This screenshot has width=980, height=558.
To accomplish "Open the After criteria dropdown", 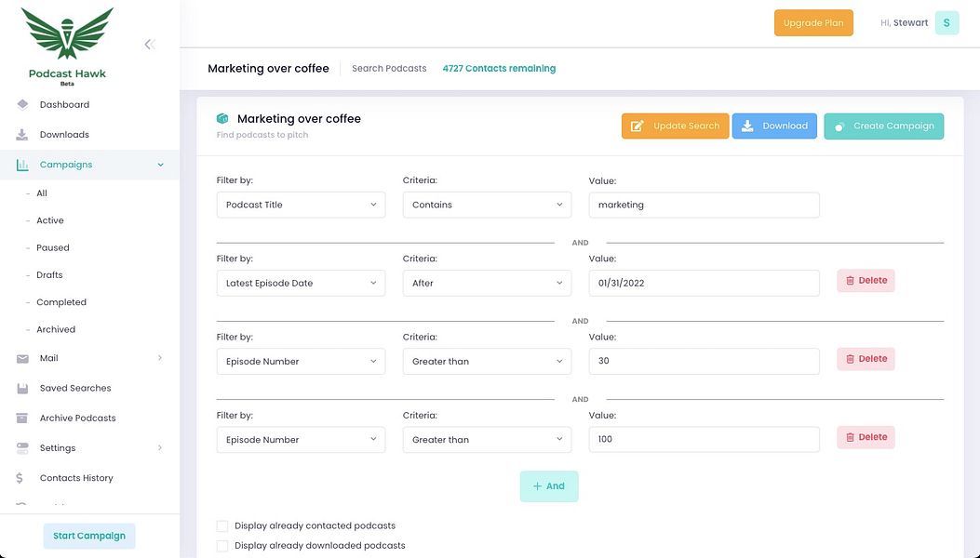I will [487, 283].
